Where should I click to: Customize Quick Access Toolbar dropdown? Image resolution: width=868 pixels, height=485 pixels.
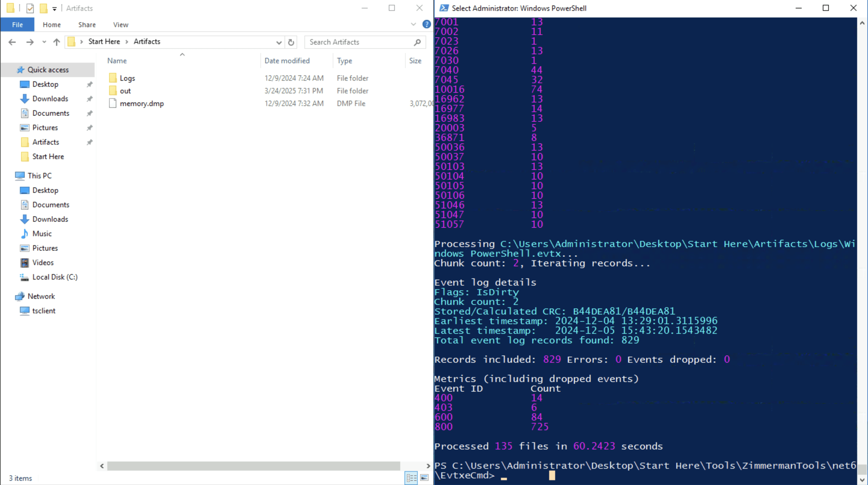[x=54, y=8]
